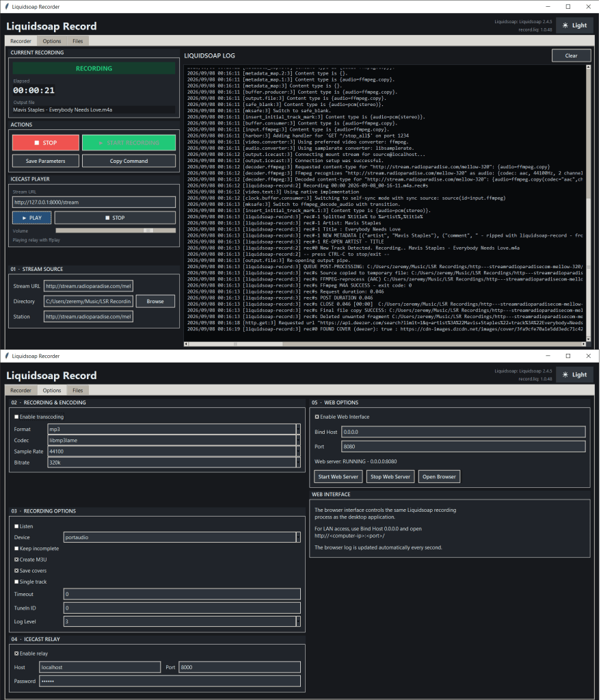Open the Options tab in the upper window
The height and width of the screenshot is (700, 601).
click(x=52, y=41)
